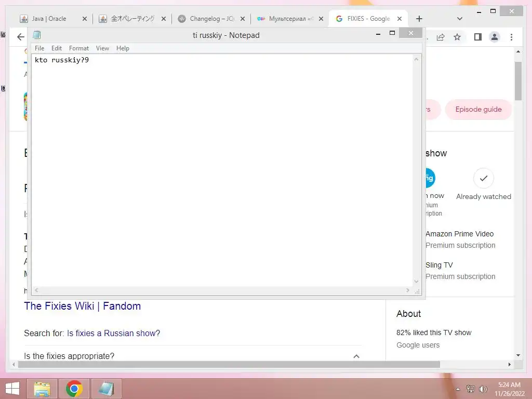Image resolution: width=532 pixels, height=399 pixels.
Task: Click Notepad scroll right arrow
Action: click(x=408, y=290)
